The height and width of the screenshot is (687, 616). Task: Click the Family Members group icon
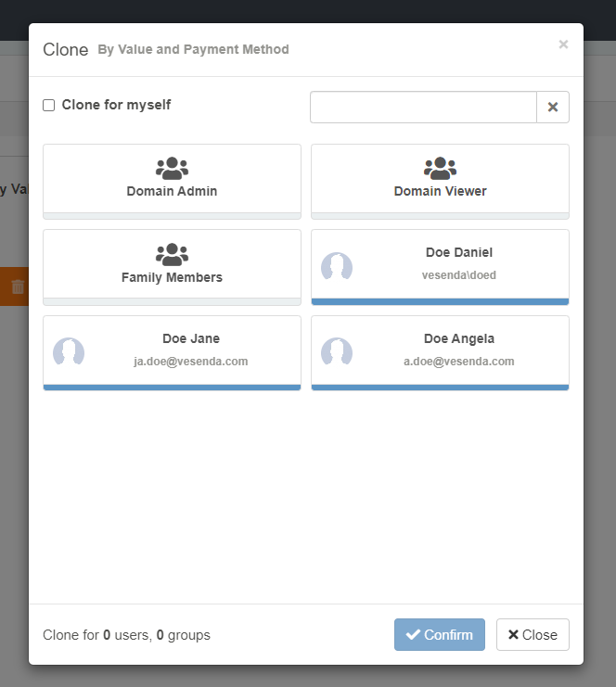pyautogui.click(x=172, y=254)
